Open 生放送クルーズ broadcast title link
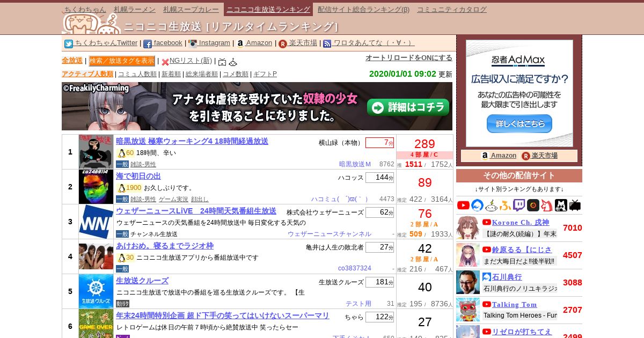 pos(142,281)
